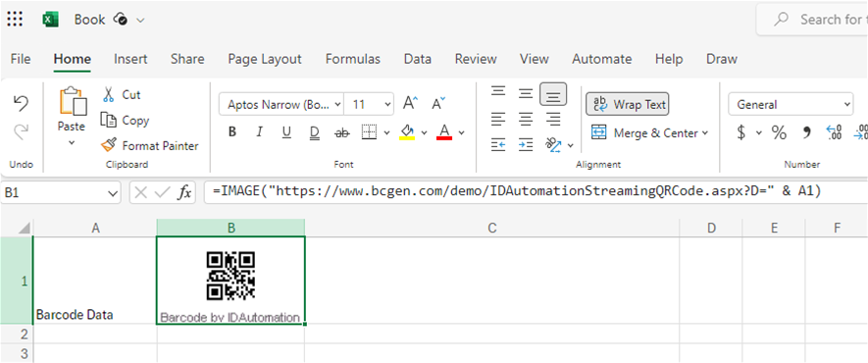Toggle Wrap Text
The image size is (868, 363).
coord(628,104)
